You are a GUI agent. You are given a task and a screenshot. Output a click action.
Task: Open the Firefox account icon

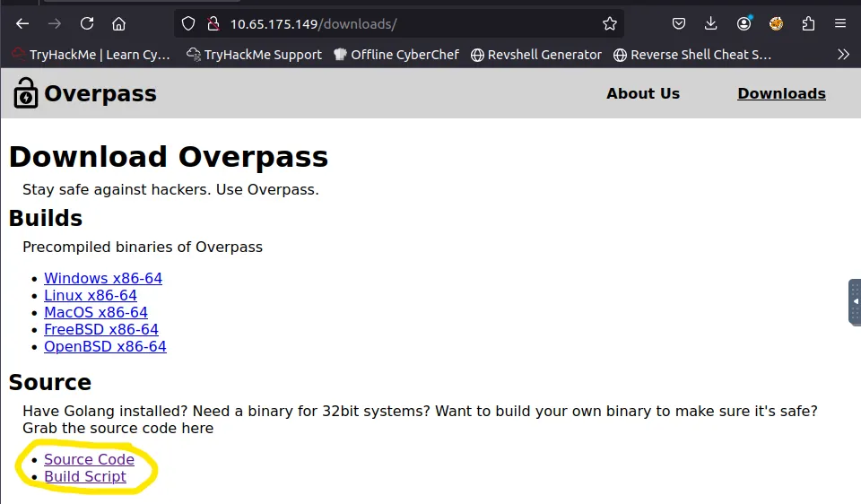click(x=744, y=23)
